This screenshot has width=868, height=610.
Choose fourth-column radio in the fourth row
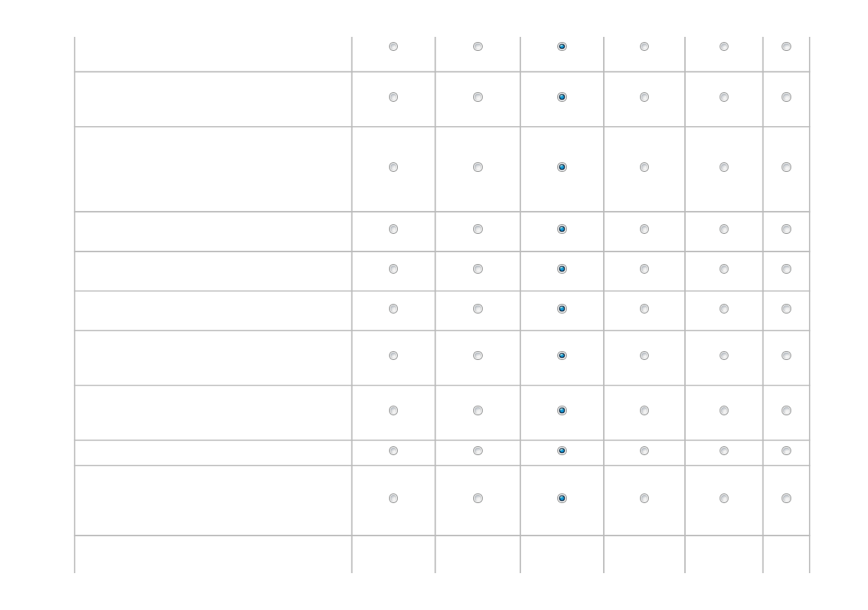click(x=644, y=229)
